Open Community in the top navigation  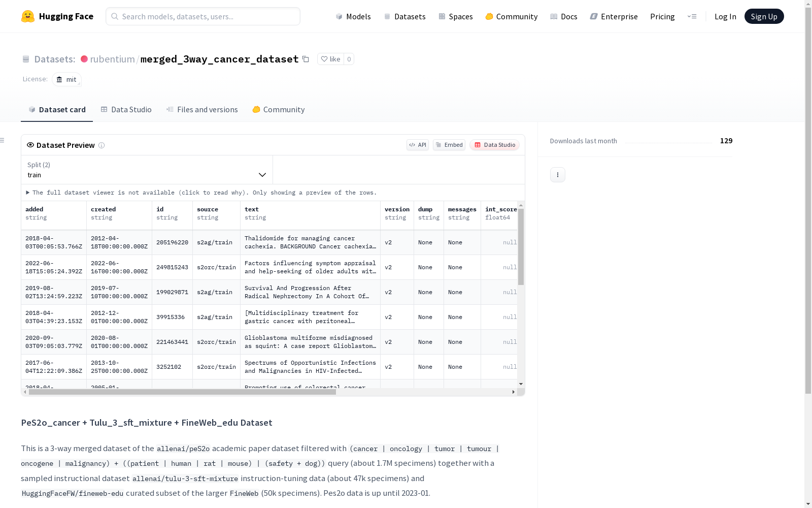pyautogui.click(x=512, y=16)
